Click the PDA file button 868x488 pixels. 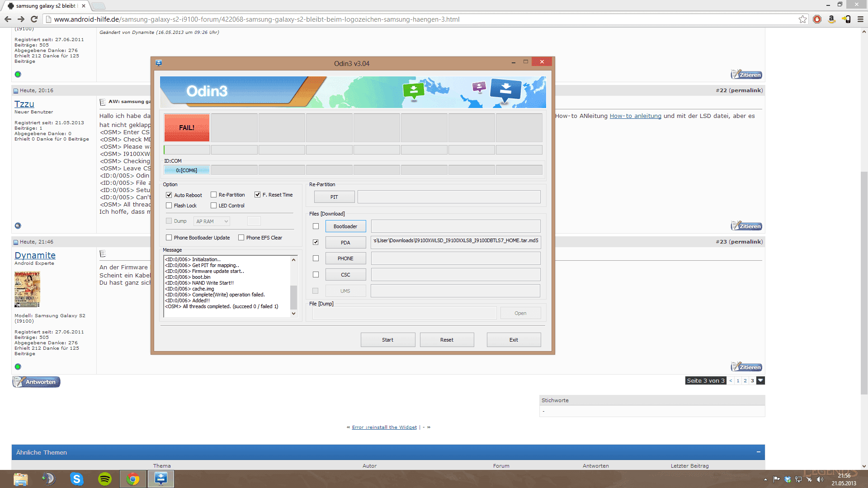point(345,243)
